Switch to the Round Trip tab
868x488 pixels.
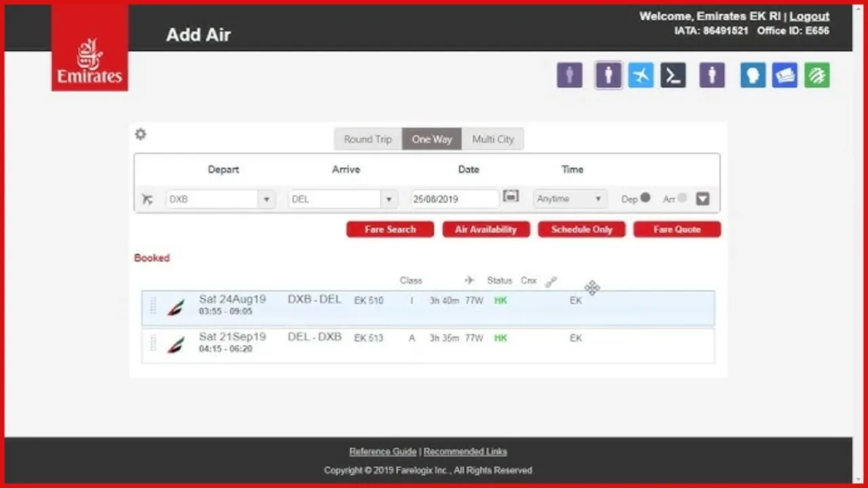(368, 139)
